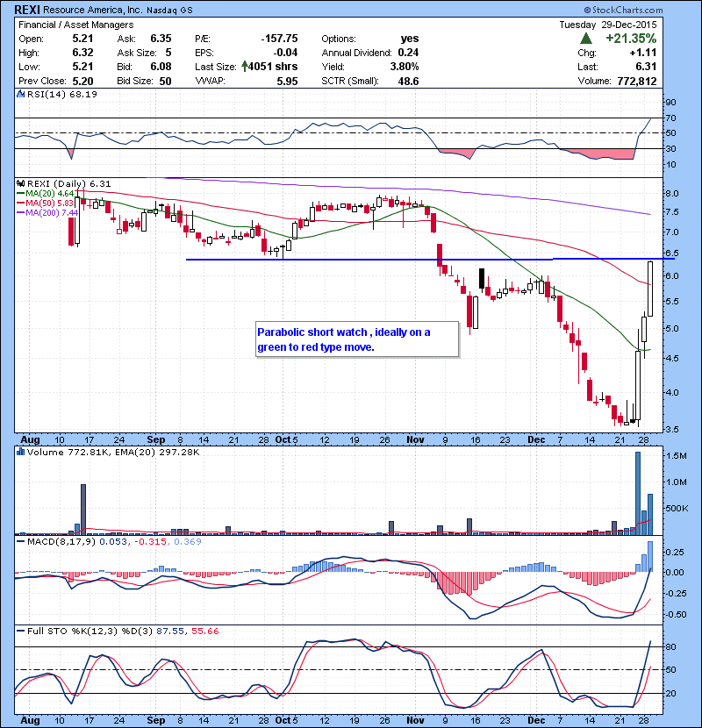Viewport: 702px width, 728px height.
Task: Click the volume bars icon beside Volume label
Action: point(20,452)
